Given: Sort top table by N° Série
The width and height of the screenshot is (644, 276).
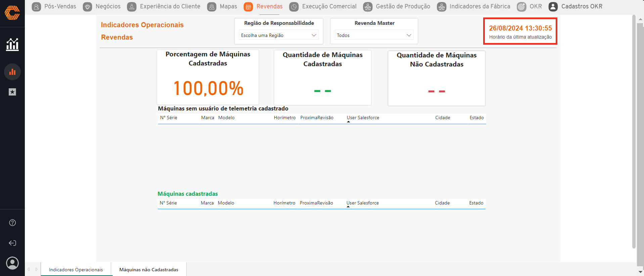Looking at the screenshot, I should click(x=169, y=118).
